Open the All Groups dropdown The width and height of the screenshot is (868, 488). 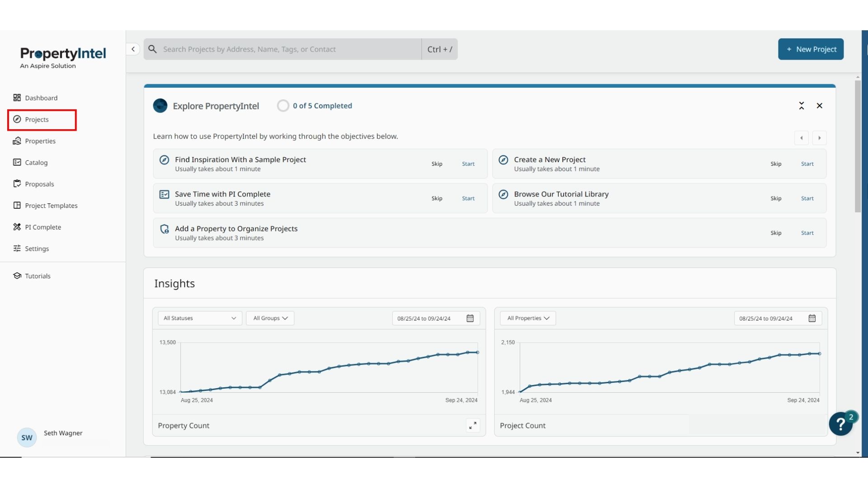270,318
